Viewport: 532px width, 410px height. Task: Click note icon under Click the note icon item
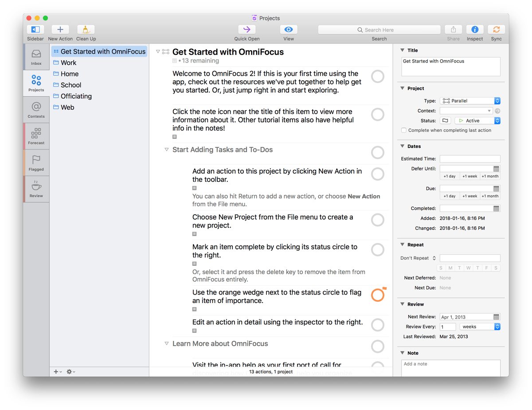pos(175,137)
